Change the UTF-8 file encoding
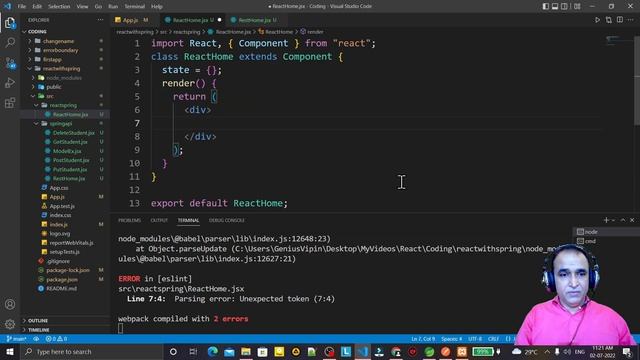The height and width of the screenshot is (360, 640). tap(475, 339)
